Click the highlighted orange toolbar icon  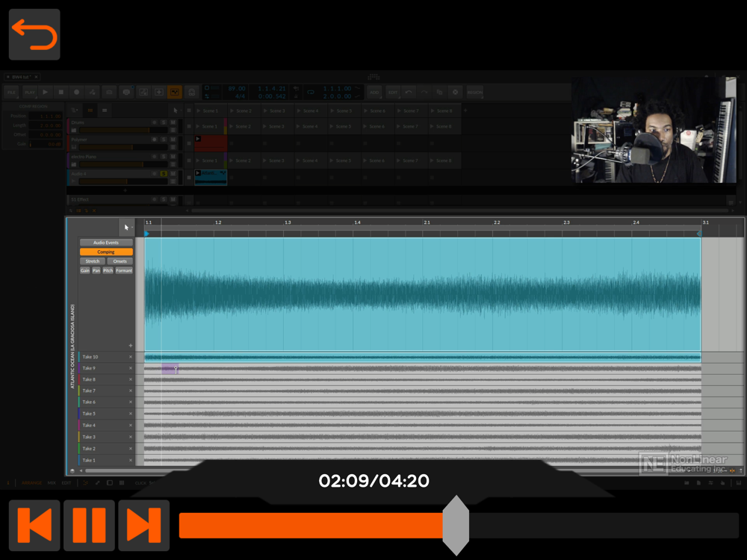pos(174,92)
